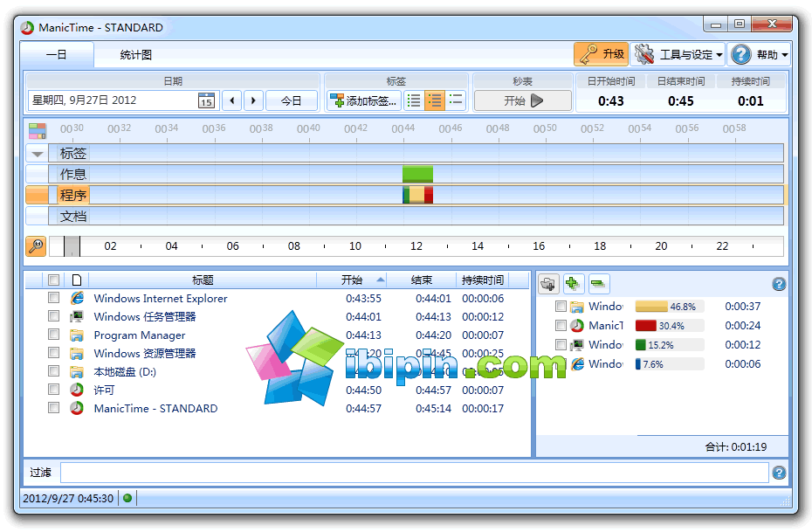Click the document icon in the table header

point(77,280)
